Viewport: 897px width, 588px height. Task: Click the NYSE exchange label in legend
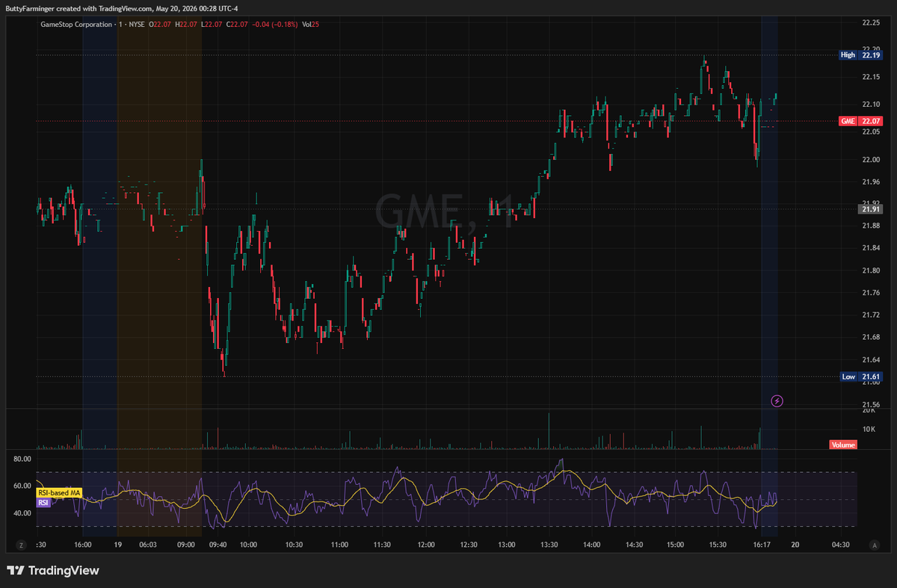[137, 24]
